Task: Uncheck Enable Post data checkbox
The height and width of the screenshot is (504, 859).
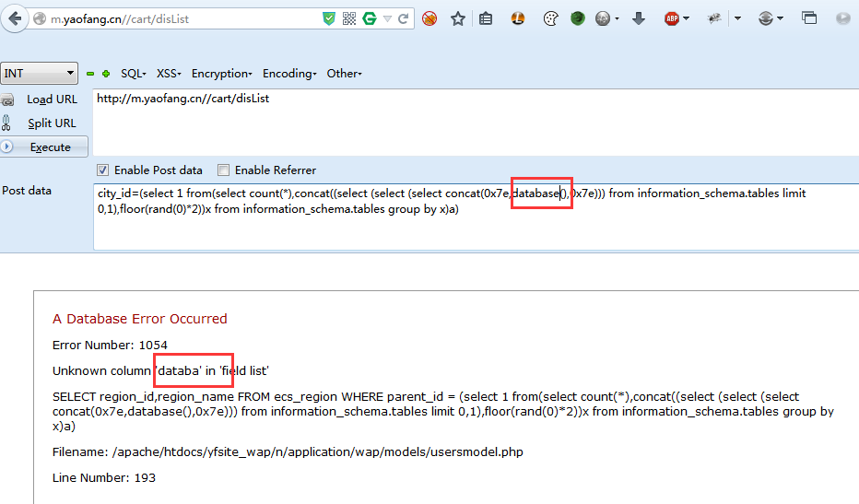Action: click(x=102, y=170)
